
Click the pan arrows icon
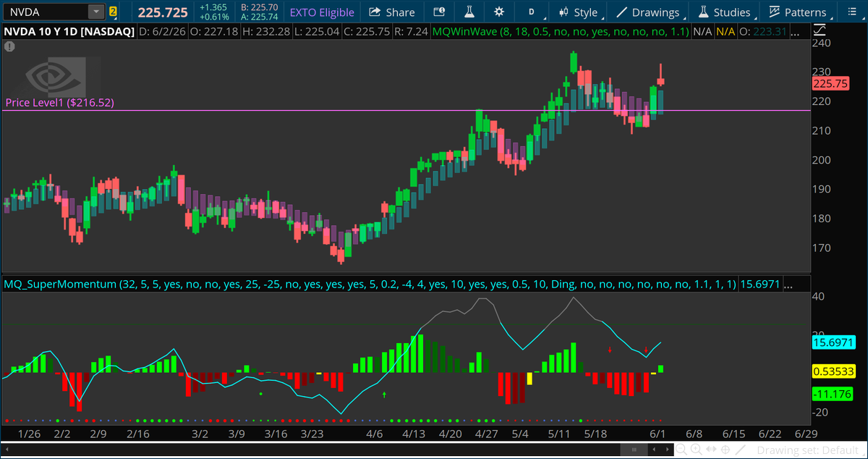pyautogui.click(x=712, y=450)
